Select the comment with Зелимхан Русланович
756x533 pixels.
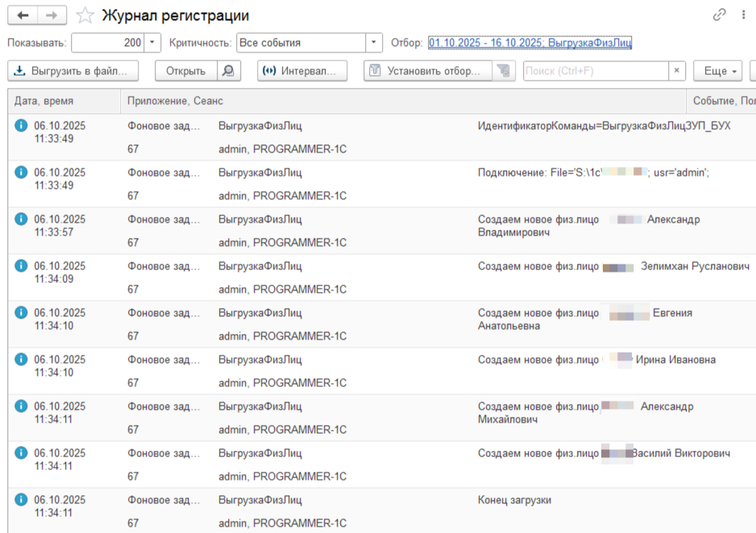(x=614, y=266)
